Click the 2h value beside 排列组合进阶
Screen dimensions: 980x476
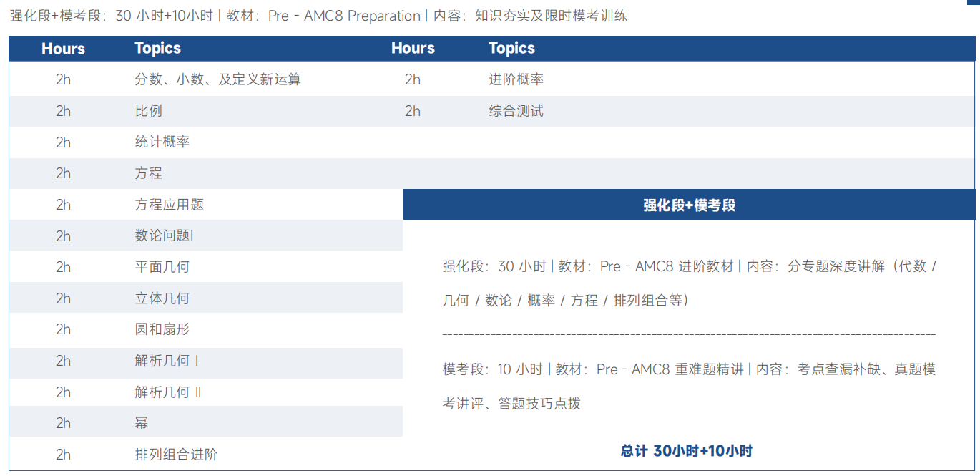(64, 455)
